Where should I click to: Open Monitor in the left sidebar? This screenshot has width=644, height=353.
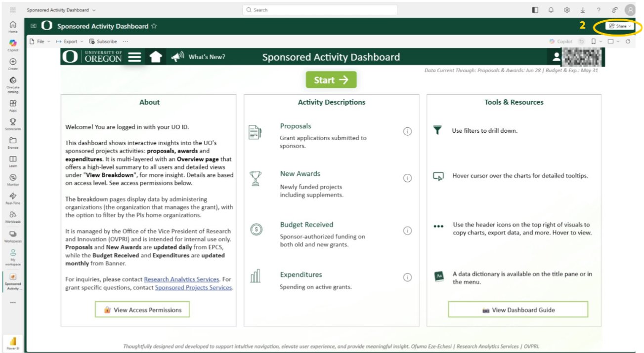pos(13,179)
